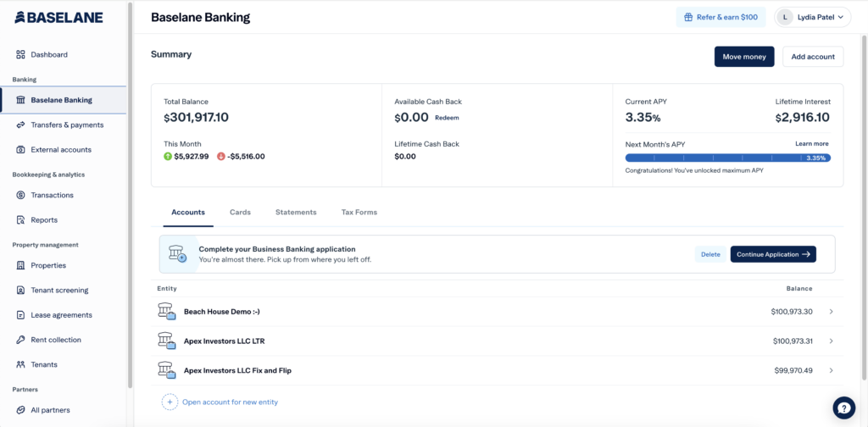Open the Statements tab
Viewport: 868px width, 427px height.
click(x=296, y=213)
